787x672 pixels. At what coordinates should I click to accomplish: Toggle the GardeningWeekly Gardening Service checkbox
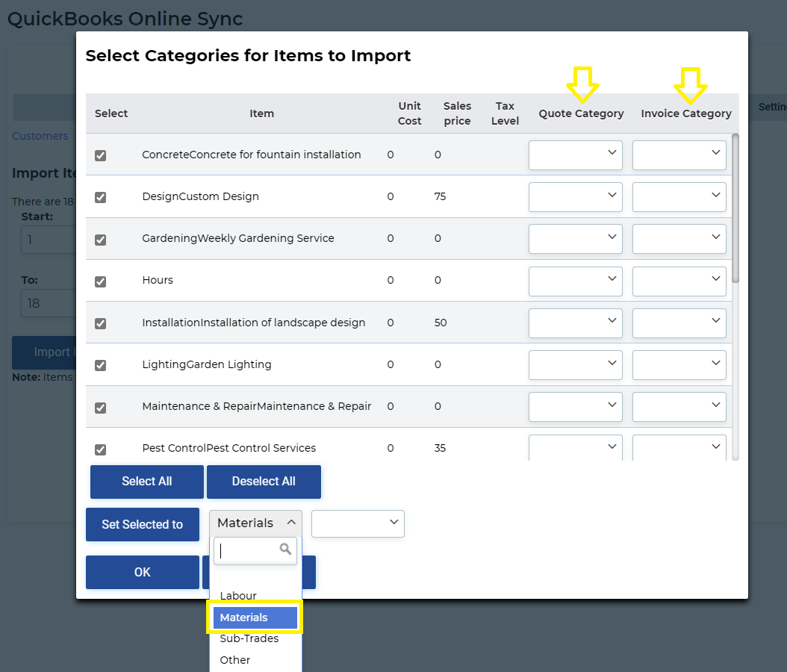100,240
